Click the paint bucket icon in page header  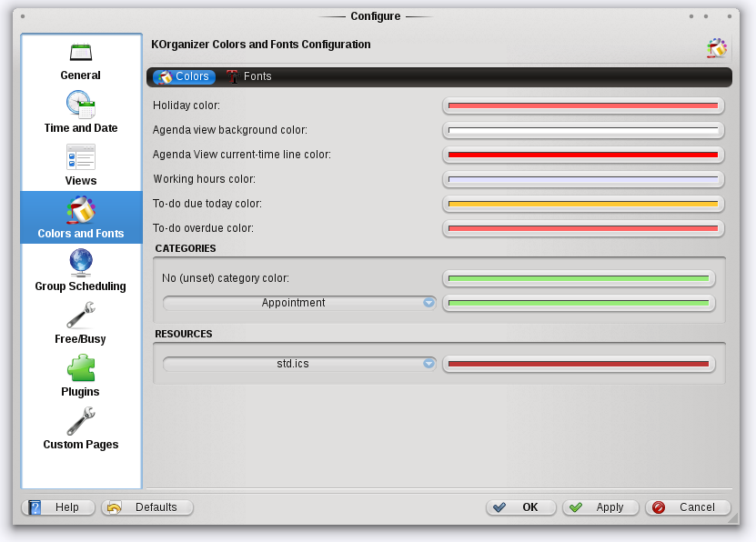click(717, 48)
